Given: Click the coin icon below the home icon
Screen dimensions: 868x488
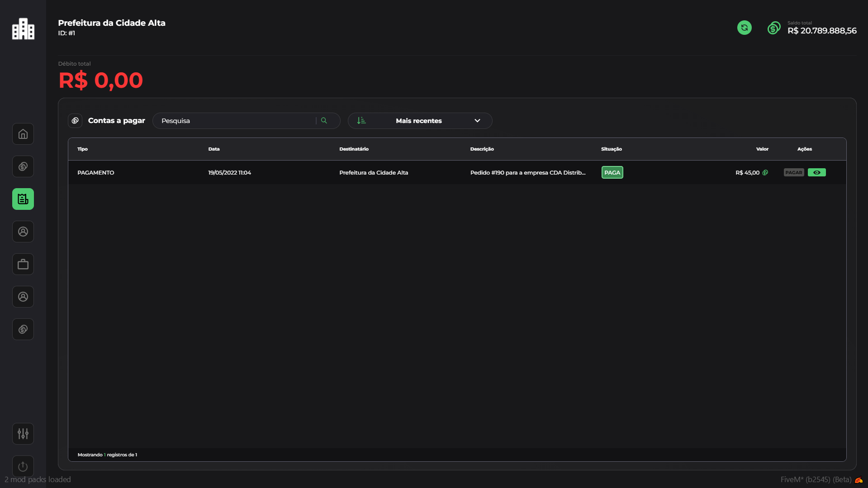Looking at the screenshot, I should coord(23,166).
